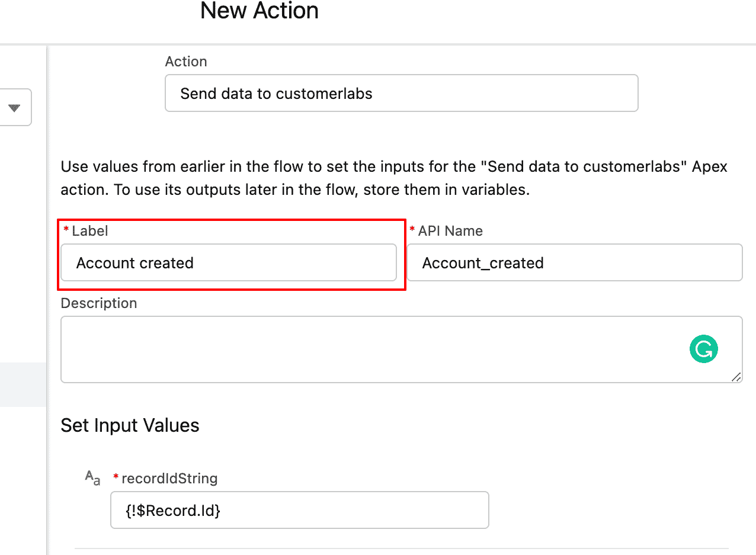The image size is (756, 555).
Task: Click the 'Action' field label
Action: [x=186, y=62]
